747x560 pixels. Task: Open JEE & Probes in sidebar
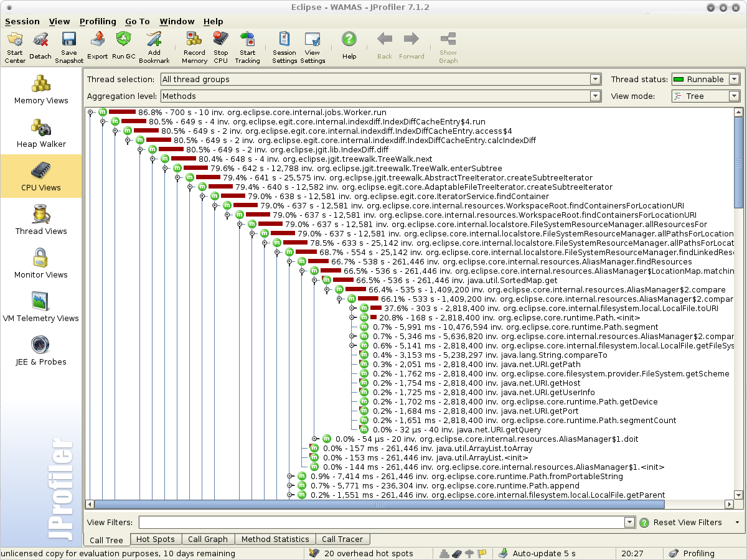[x=41, y=350]
